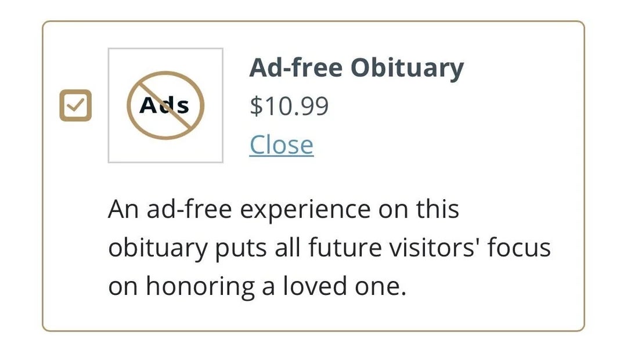
Task: Click the crossed-out Ads icon
Action: [x=165, y=106]
